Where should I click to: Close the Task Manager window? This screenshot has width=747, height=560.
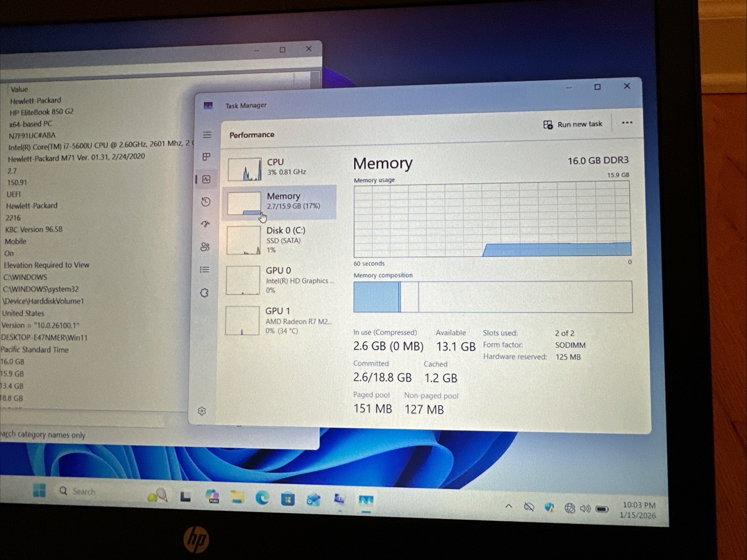(x=627, y=86)
